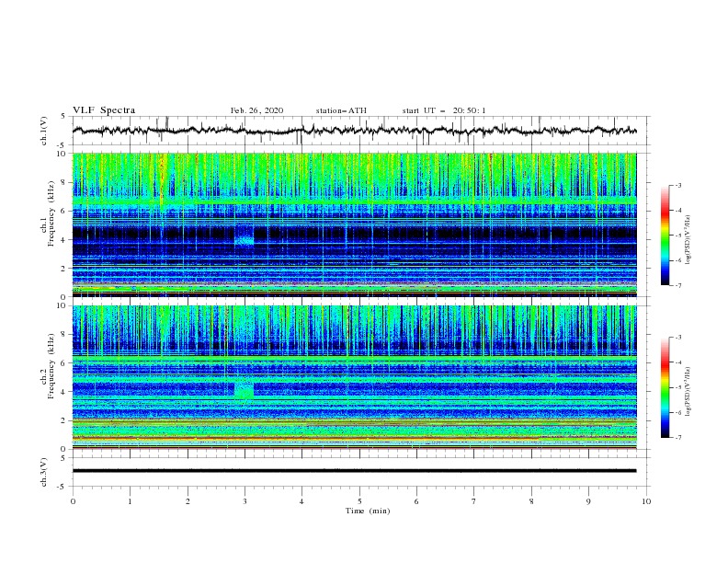
Task: Click the "VLF Spectra" plot title
Action: (x=104, y=110)
